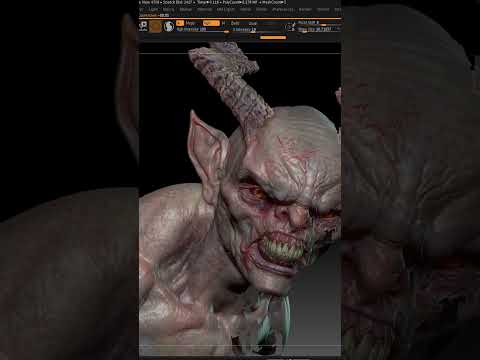
Task: Open the Preferences menu
Action: (283, 9)
